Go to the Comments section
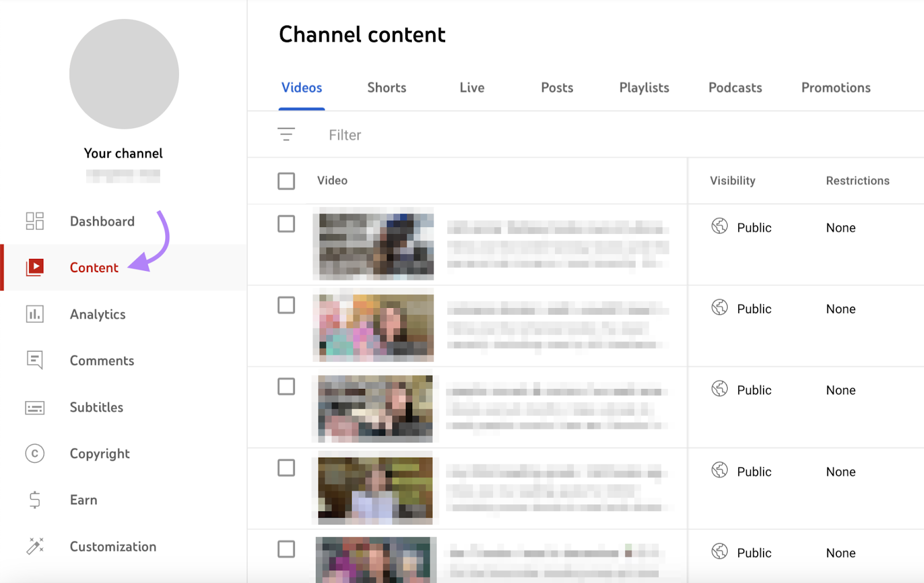Screen dimensions: 924x583 [102, 360]
